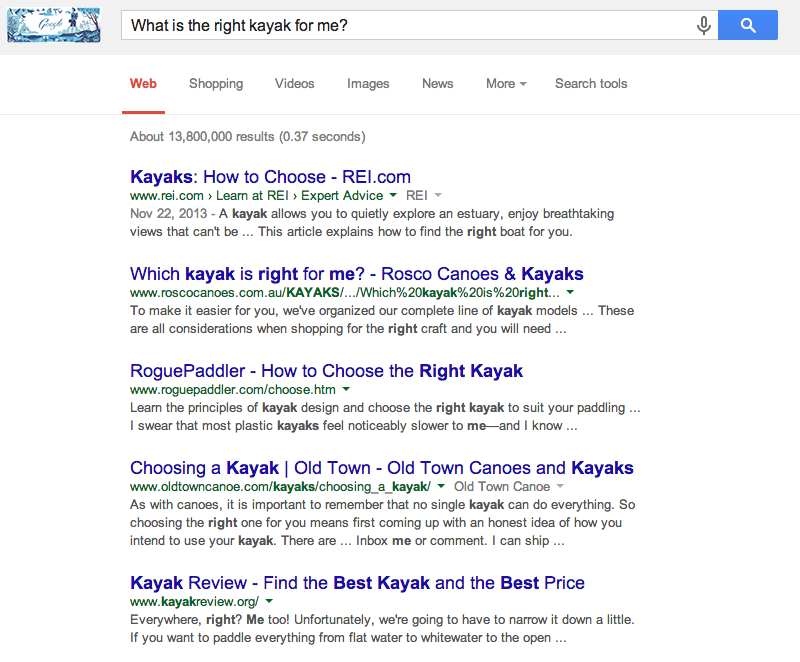
Task: Click the oldtowncanoe.com choosing_a_kayak URL text
Action: [x=281, y=487]
